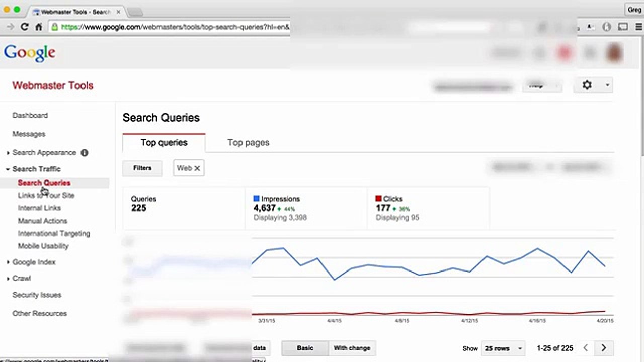
Task: Open Search Queries in the sidebar
Action: (44, 183)
